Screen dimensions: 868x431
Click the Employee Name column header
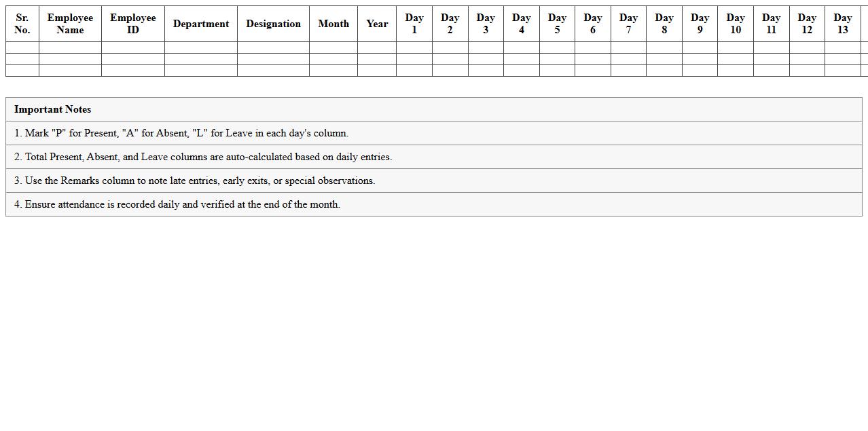[70, 24]
